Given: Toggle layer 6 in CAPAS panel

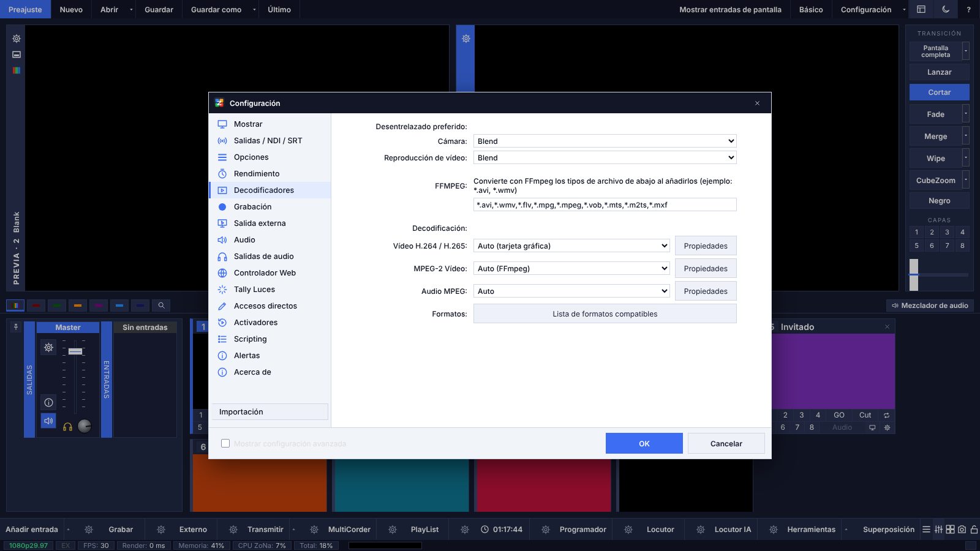Looking at the screenshot, I should pyautogui.click(x=932, y=246).
